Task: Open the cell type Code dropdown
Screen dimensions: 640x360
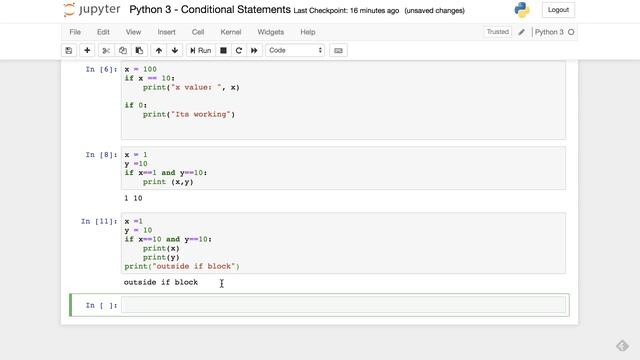Action: [295, 51]
